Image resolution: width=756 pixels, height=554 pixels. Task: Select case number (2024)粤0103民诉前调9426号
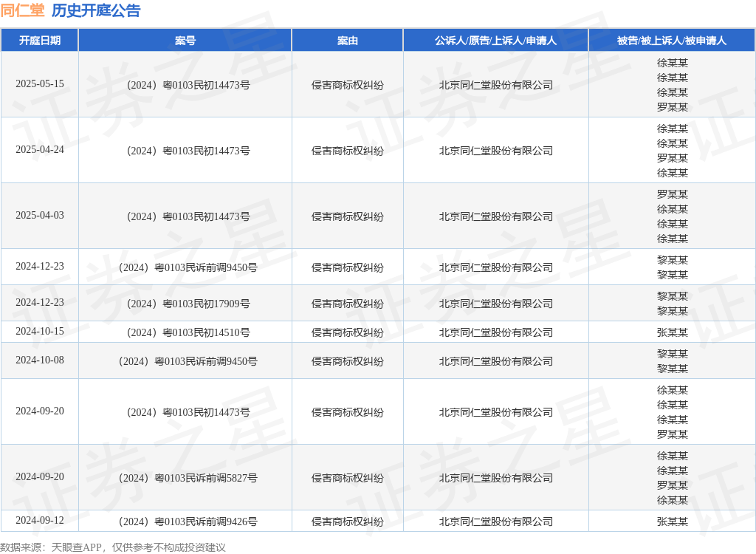pyautogui.click(x=188, y=521)
